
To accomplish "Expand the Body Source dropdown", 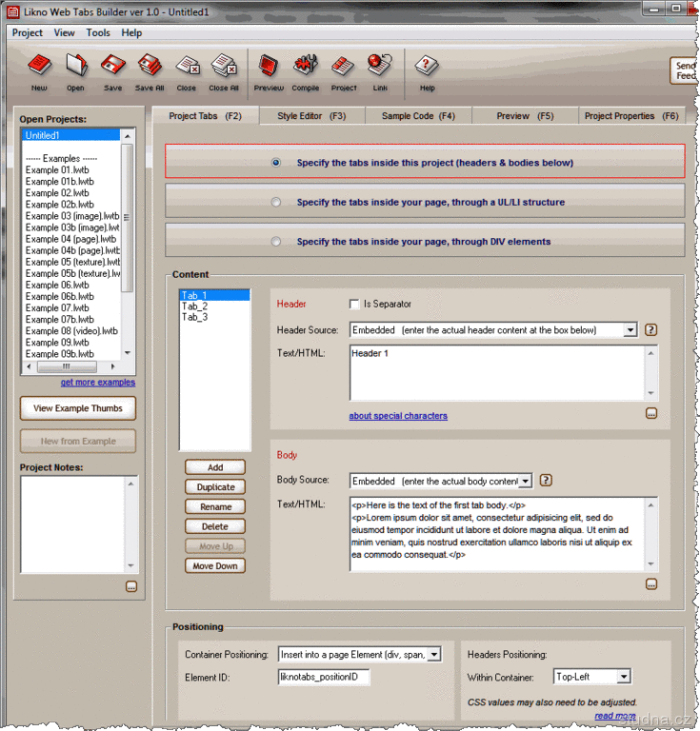I will (526, 481).
